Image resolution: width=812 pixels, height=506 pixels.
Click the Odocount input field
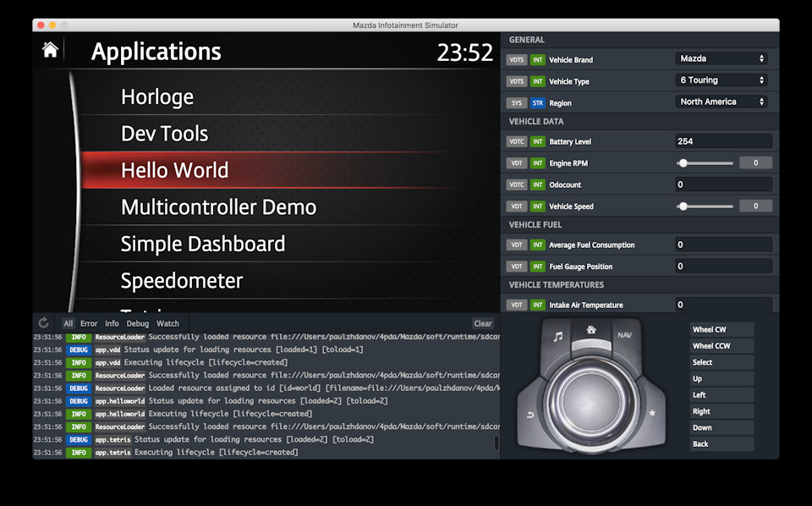tap(723, 184)
